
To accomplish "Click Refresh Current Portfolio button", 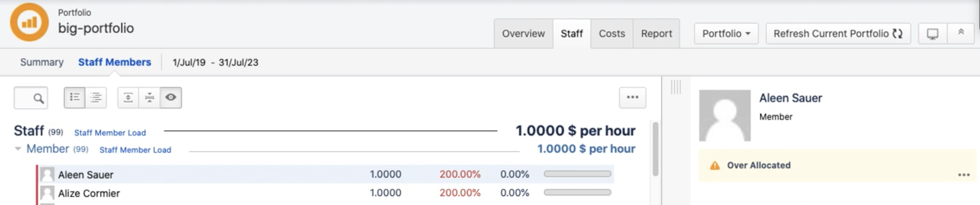I will click(838, 34).
